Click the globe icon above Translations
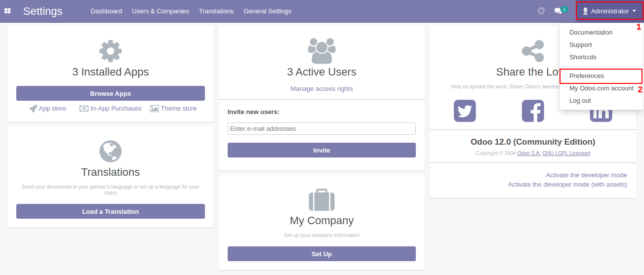 tap(111, 151)
